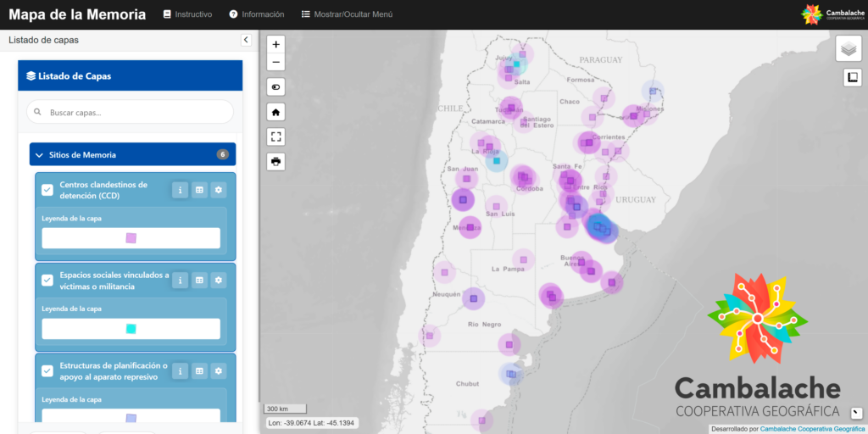
Task: Open info for Centros clandestinos de detención layer
Action: 180,190
